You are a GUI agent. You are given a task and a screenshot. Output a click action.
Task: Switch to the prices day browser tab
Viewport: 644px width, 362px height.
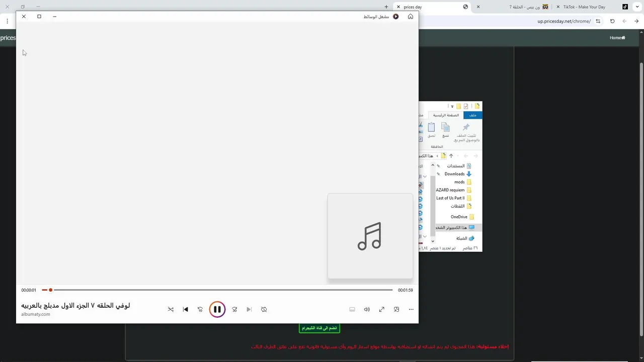pyautogui.click(x=433, y=7)
